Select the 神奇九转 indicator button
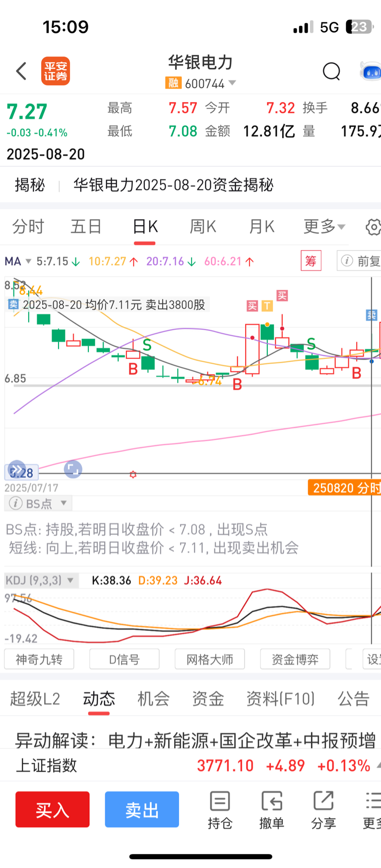This screenshot has height=868, width=381. tap(39, 659)
